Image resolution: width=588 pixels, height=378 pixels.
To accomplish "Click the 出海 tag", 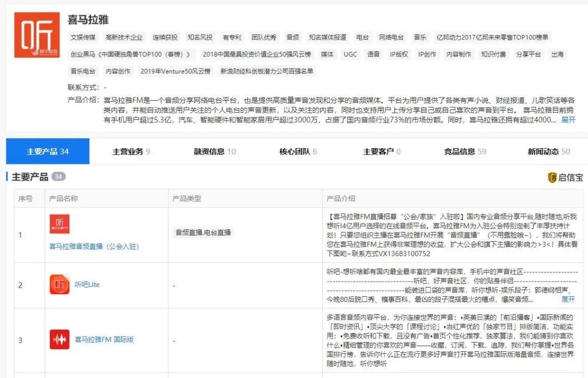I will (558, 54).
